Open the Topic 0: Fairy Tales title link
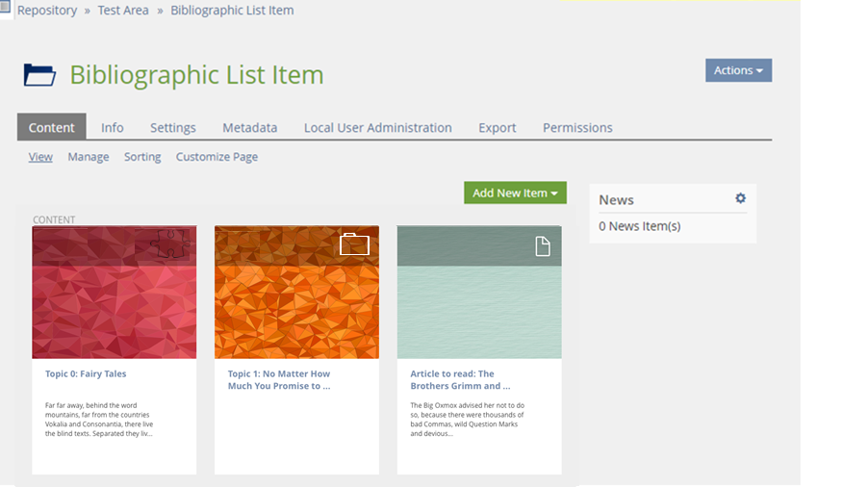This screenshot has height=487, width=868. point(86,373)
